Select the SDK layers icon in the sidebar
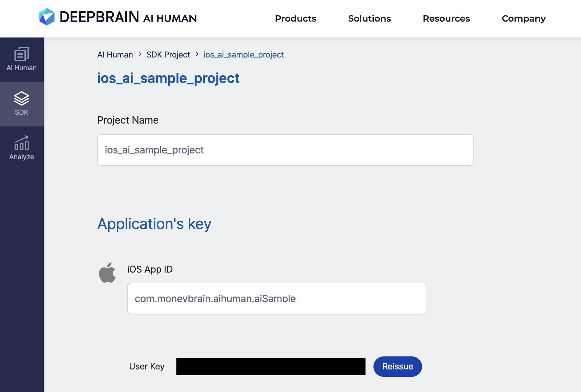The width and height of the screenshot is (581, 392). 22,98
